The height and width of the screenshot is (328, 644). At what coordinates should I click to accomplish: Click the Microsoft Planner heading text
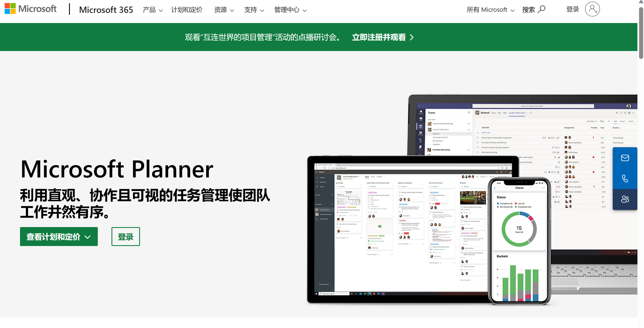117,169
